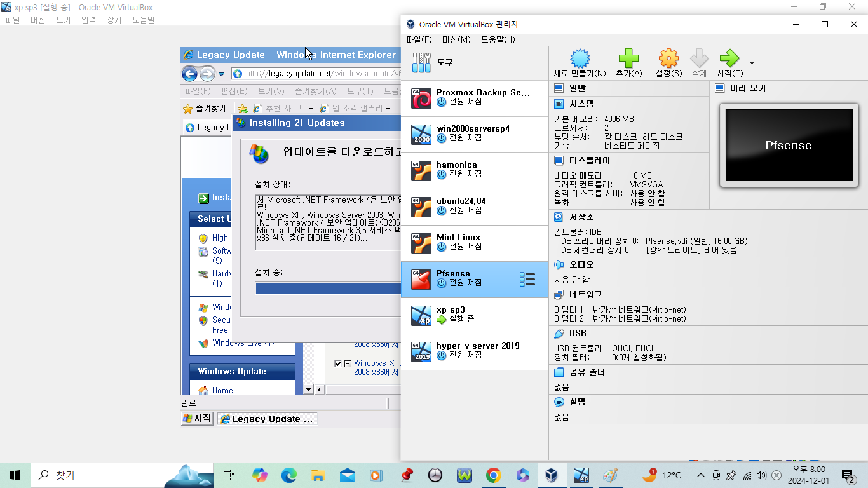This screenshot has height=488, width=868.
Task: Open the notification center icon
Action: (x=848, y=475)
